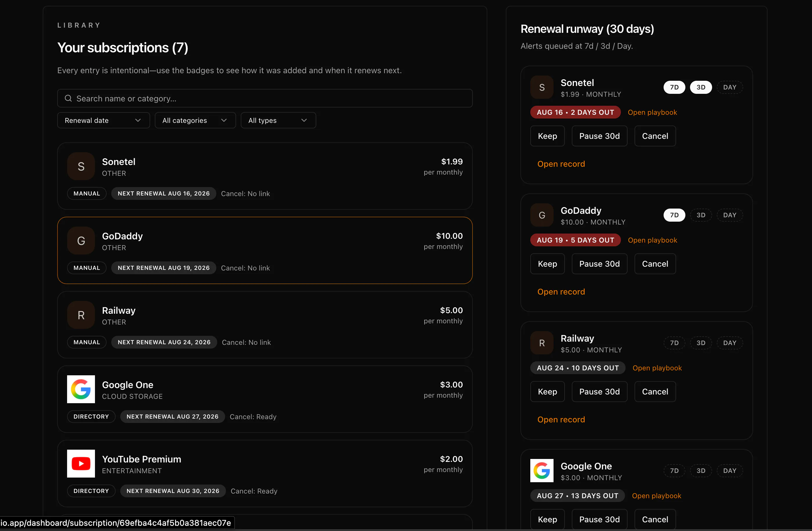Viewport: 812px width, 531px height.
Task: Keep the Railway subscription
Action: [x=547, y=392]
